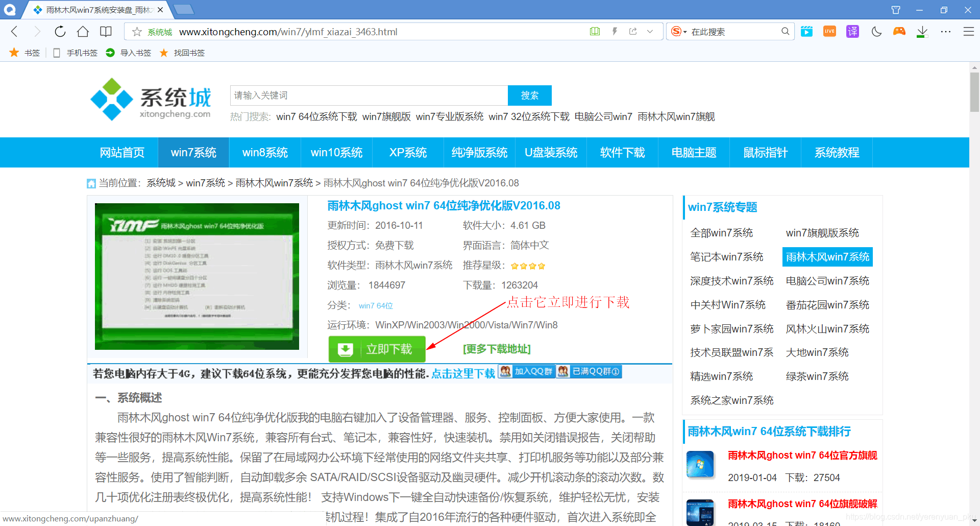Image resolution: width=980 pixels, height=526 pixels.
Task: Open 雨林木风ghost win7 64位官方旗舰 link
Action: point(802,455)
